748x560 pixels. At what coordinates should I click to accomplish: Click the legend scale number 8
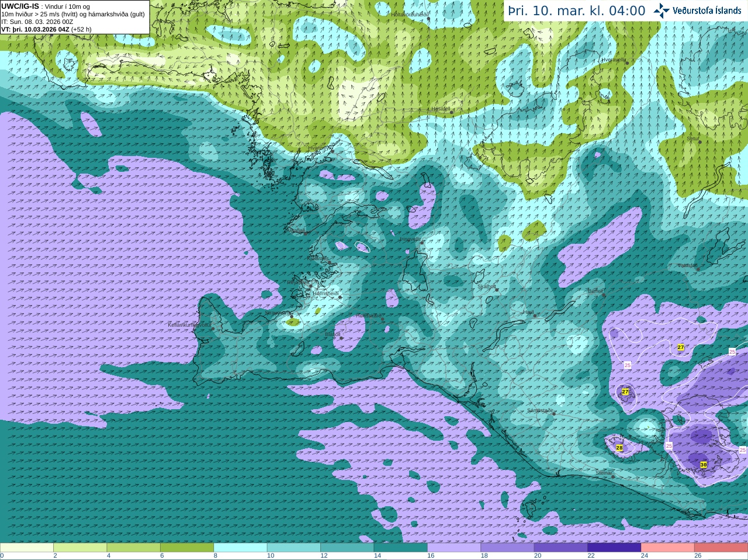pos(216,556)
